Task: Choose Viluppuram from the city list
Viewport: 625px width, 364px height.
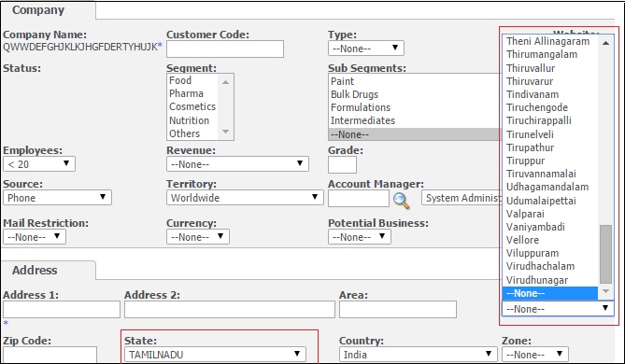Action: (x=550, y=253)
